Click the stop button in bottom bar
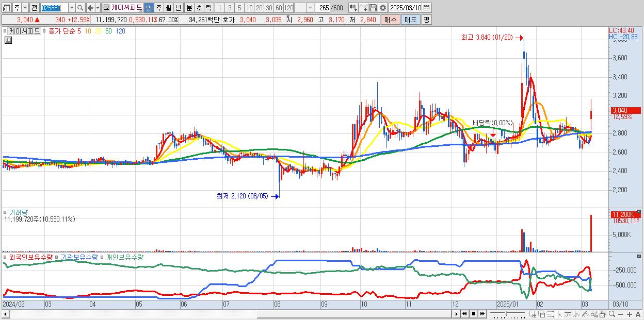Screen dimensions: 644x320 click(x=474, y=314)
